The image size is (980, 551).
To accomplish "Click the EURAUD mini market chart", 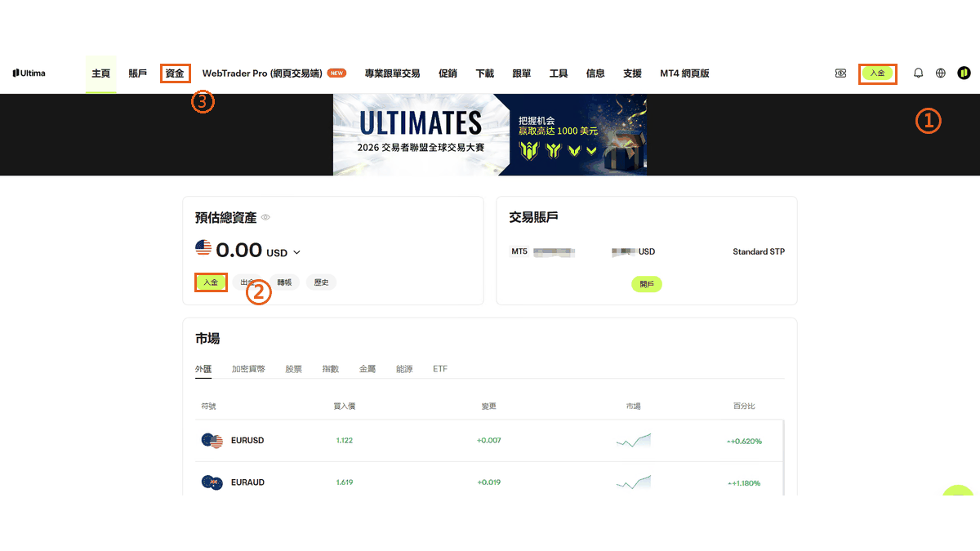I will (633, 482).
